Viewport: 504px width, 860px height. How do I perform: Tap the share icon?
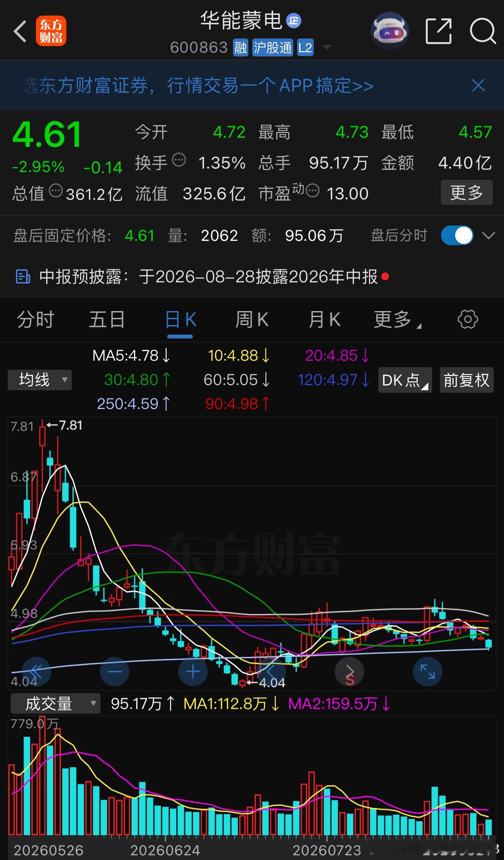click(439, 31)
